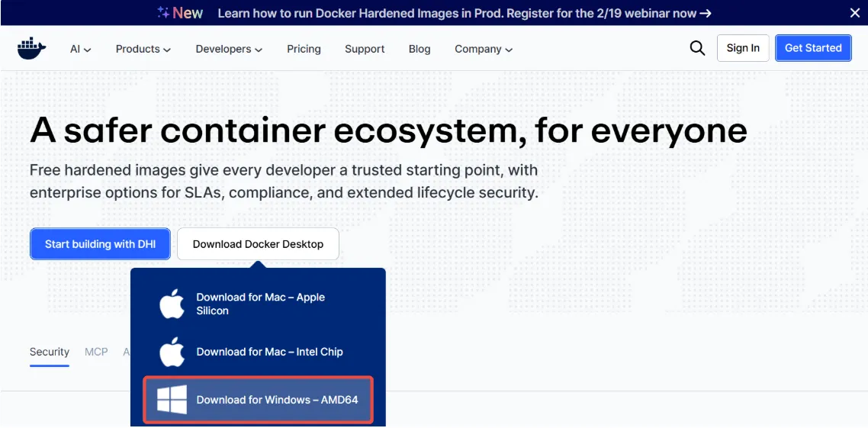Open the search magnifier icon
Image resolution: width=868 pixels, height=428 pixels.
coord(697,48)
